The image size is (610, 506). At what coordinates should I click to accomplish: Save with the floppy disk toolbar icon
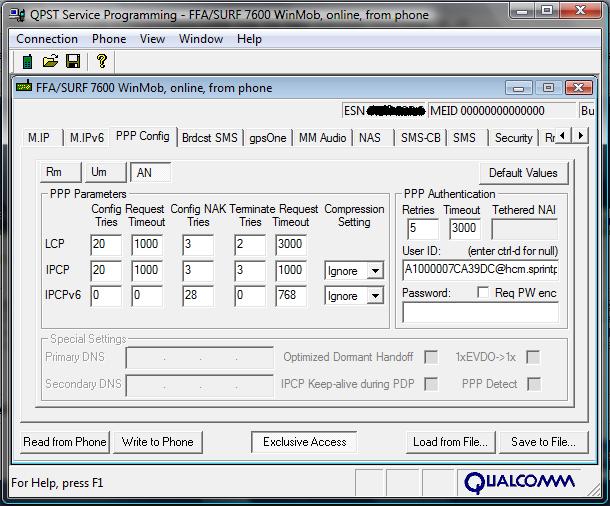[73, 61]
